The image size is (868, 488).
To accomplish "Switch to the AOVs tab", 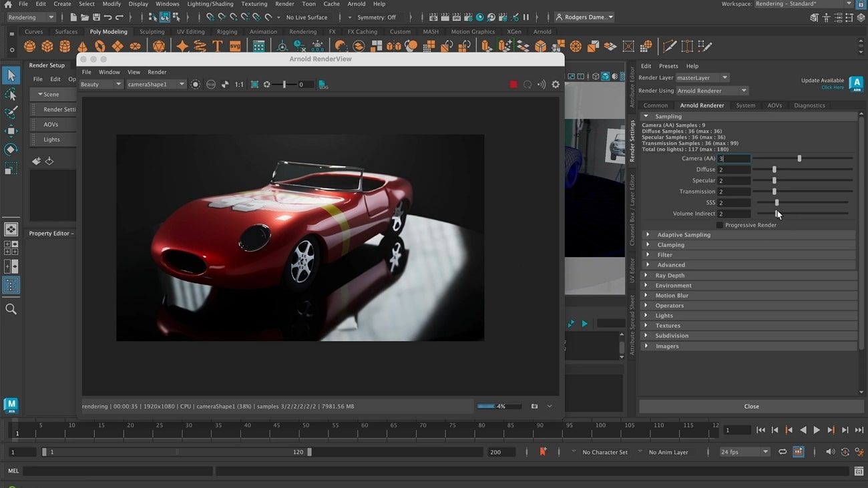I will pyautogui.click(x=774, y=105).
